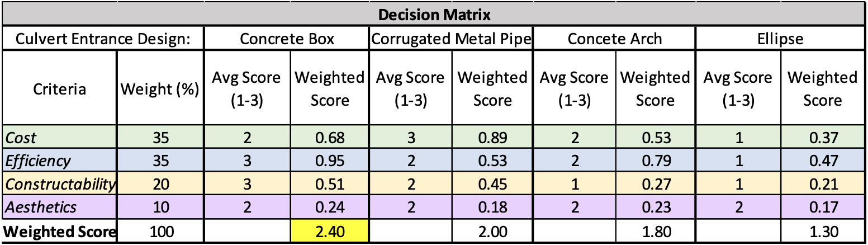Select Corrugated Metal Pipe total of 2.00
The width and height of the screenshot is (868, 245).
point(492,231)
